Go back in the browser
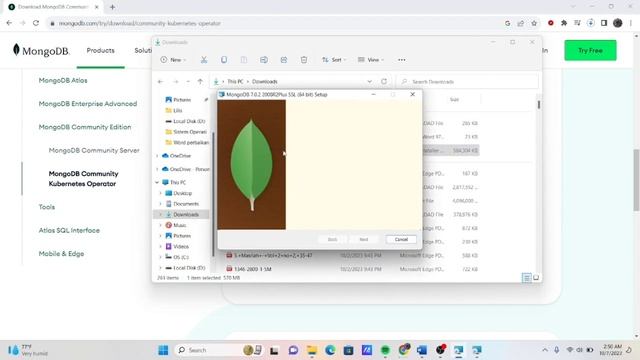640x360 pixels. pos(9,23)
